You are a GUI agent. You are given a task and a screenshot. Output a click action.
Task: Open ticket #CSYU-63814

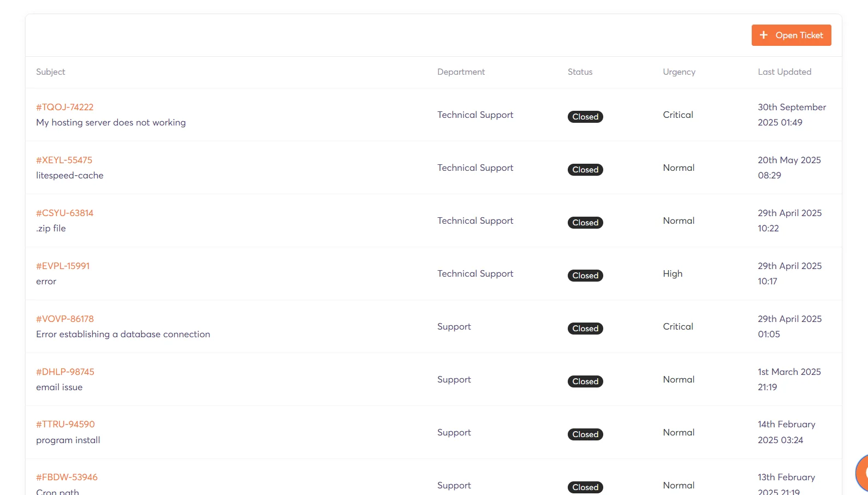[x=65, y=213]
